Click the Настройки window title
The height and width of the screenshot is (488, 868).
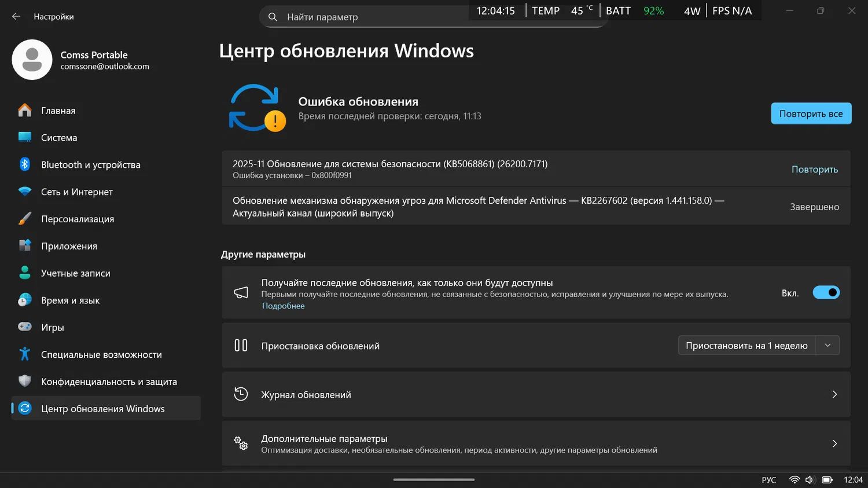pyautogui.click(x=54, y=17)
